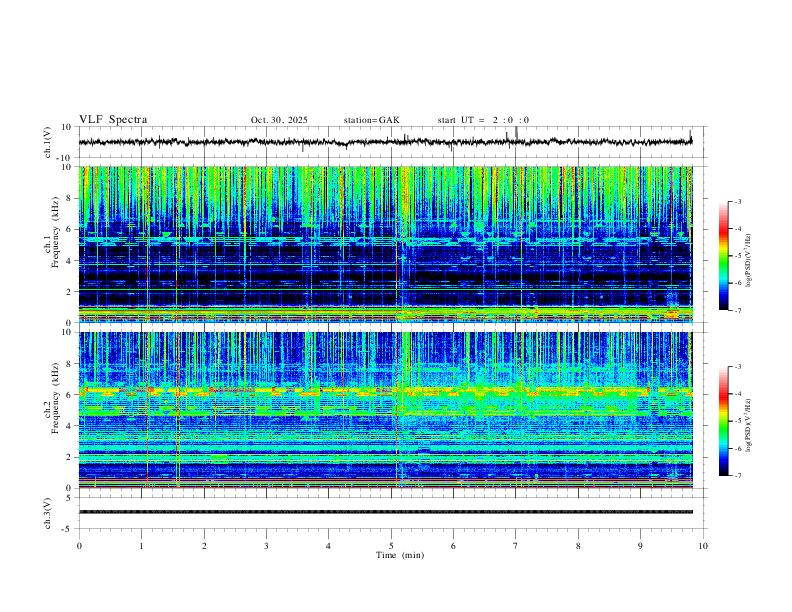Click the ch.3 voltage trace band
The image size is (792, 612).
(x=385, y=512)
